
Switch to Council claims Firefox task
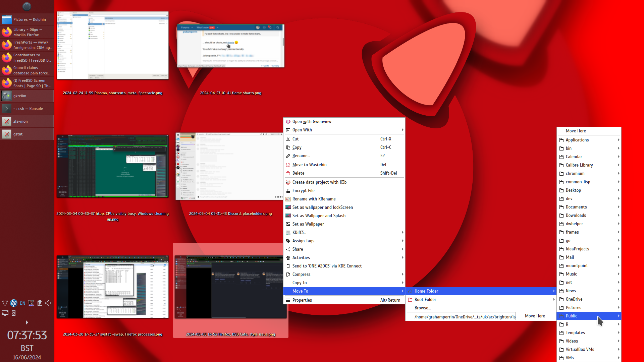tap(27, 70)
